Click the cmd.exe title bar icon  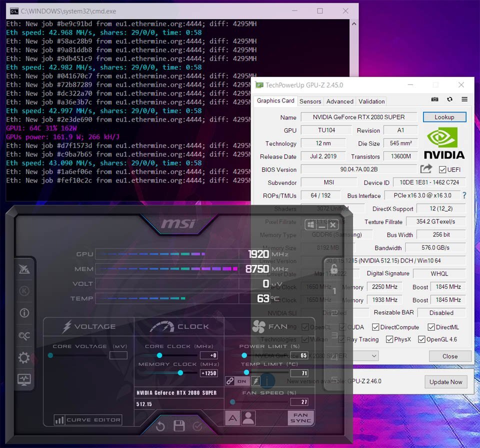click(x=14, y=11)
